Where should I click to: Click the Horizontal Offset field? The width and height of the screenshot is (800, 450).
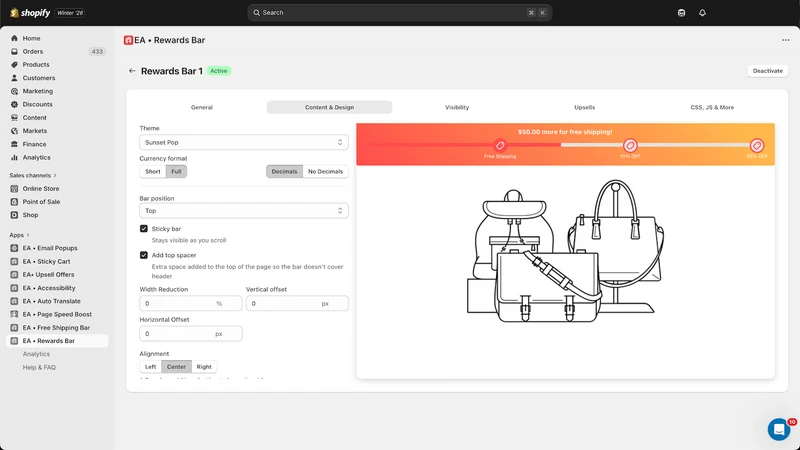[x=190, y=334]
